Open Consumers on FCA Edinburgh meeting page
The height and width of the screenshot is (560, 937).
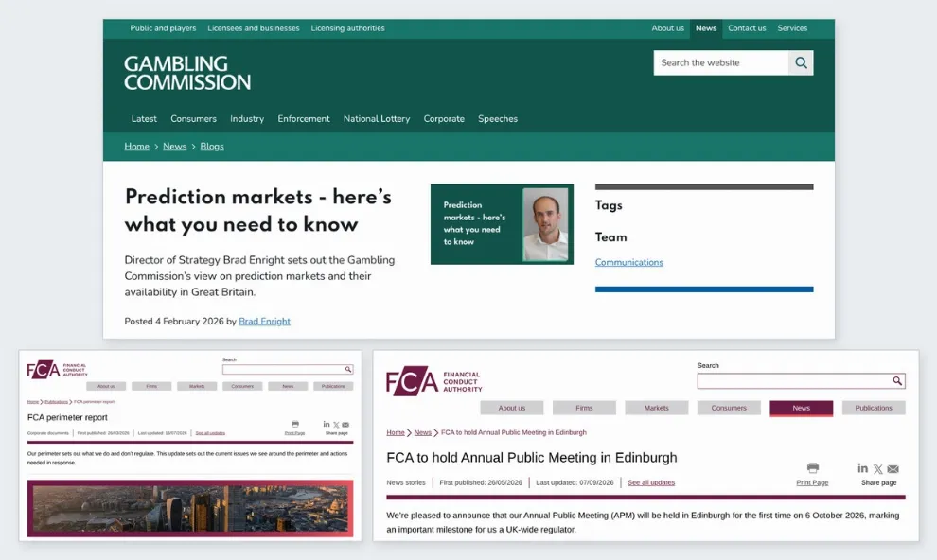[729, 408]
